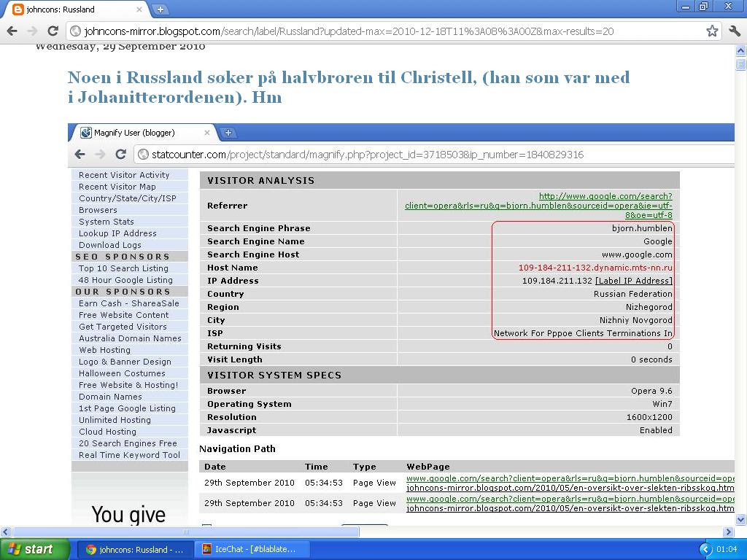Click the Real Time Keyword Tool link
Screen dimensions: 747x560
pos(130,455)
